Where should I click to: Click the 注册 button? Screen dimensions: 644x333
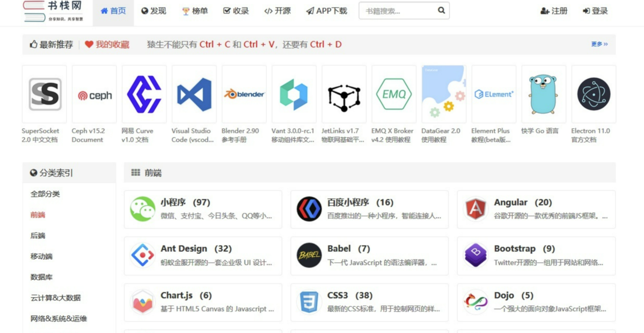554,10
